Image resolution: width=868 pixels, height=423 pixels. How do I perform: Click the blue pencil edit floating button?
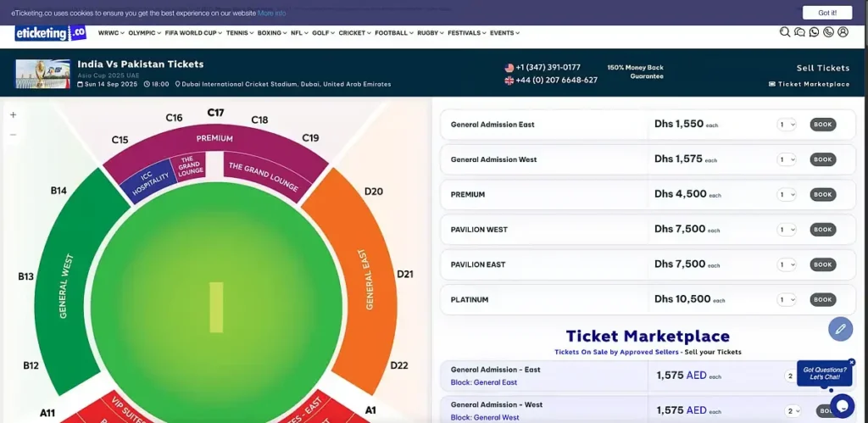click(840, 329)
